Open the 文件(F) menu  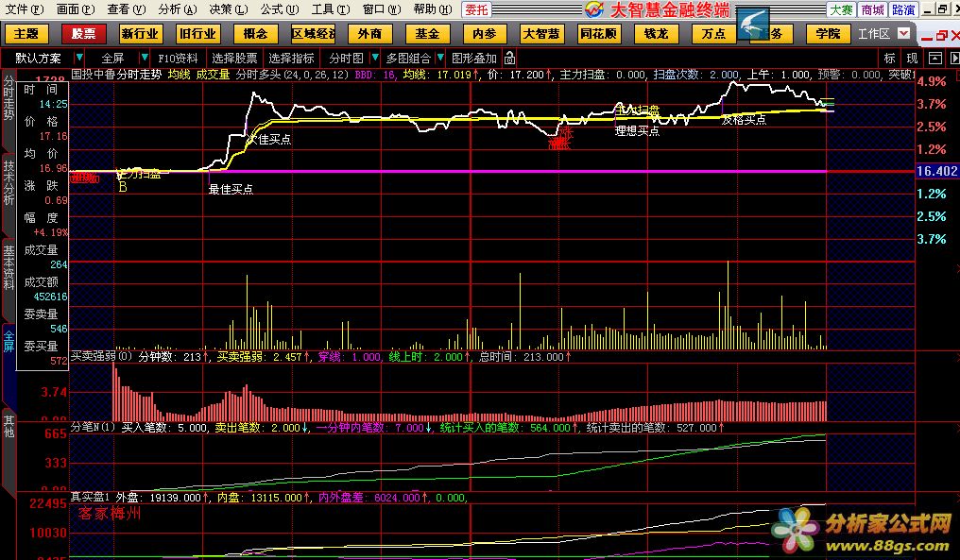pyautogui.click(x=25, y=9)
